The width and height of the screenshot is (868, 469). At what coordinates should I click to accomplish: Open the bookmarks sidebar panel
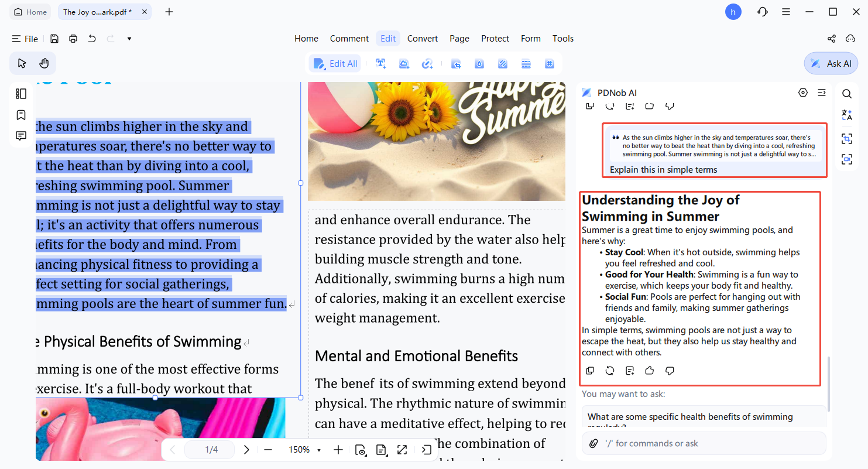click(x=21, y=115)
